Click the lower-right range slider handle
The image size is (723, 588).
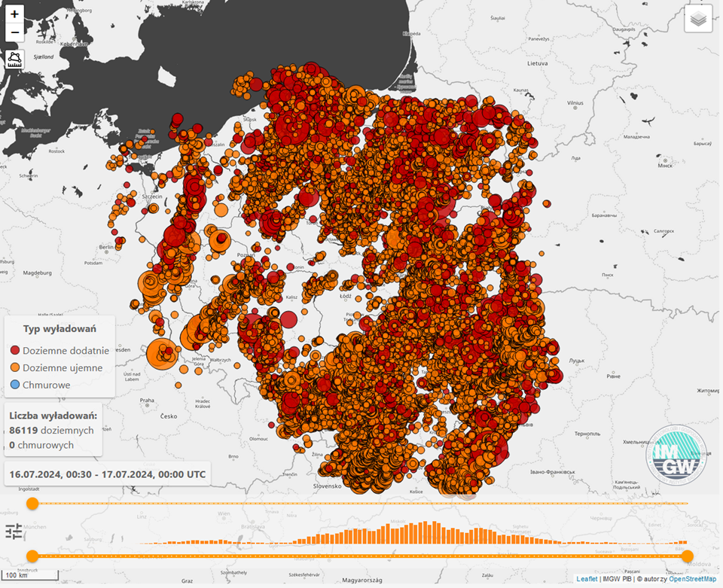click(687, 556)
